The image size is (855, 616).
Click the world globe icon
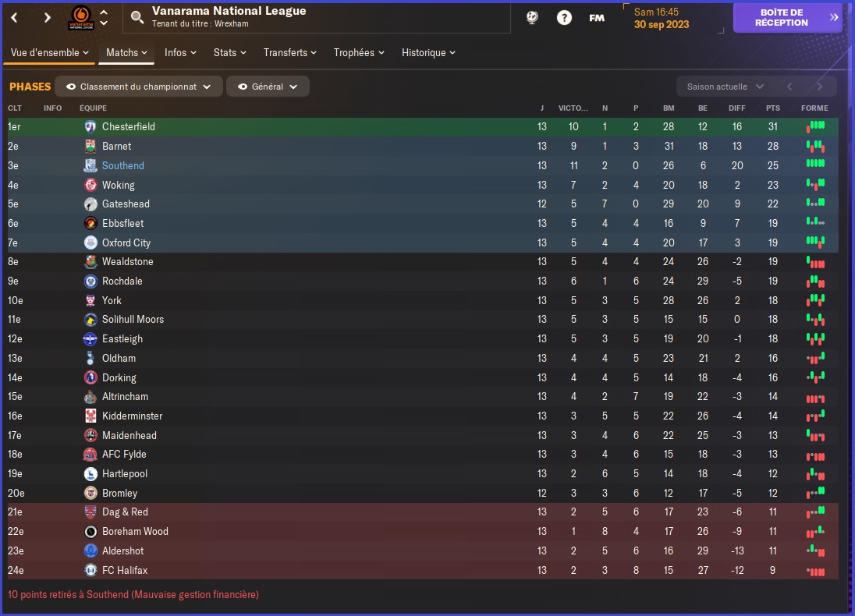tap(532, 18)
